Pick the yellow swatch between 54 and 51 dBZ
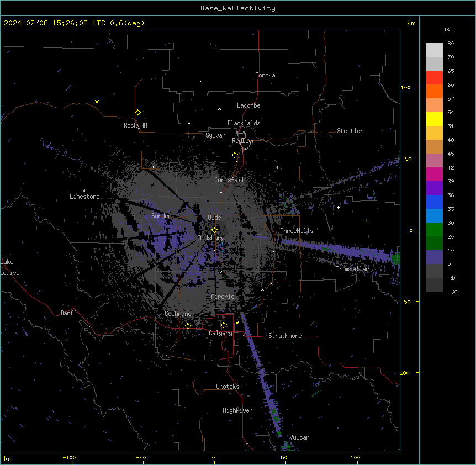Image resolution: width=476 pixels, height=465 pixels. pos(434,119)
